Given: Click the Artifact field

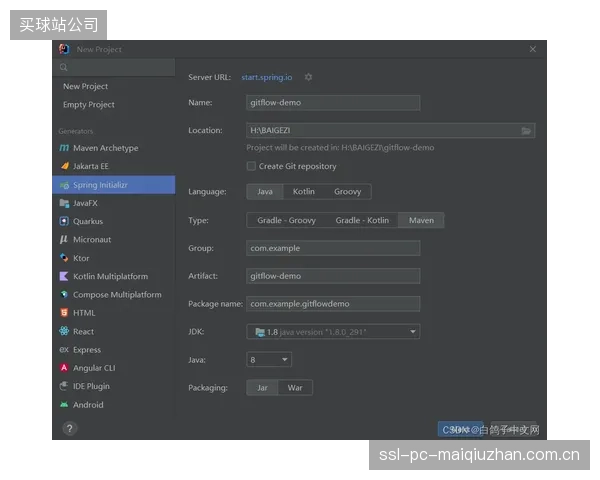Looking at the screenshot, I should point(333,276).
